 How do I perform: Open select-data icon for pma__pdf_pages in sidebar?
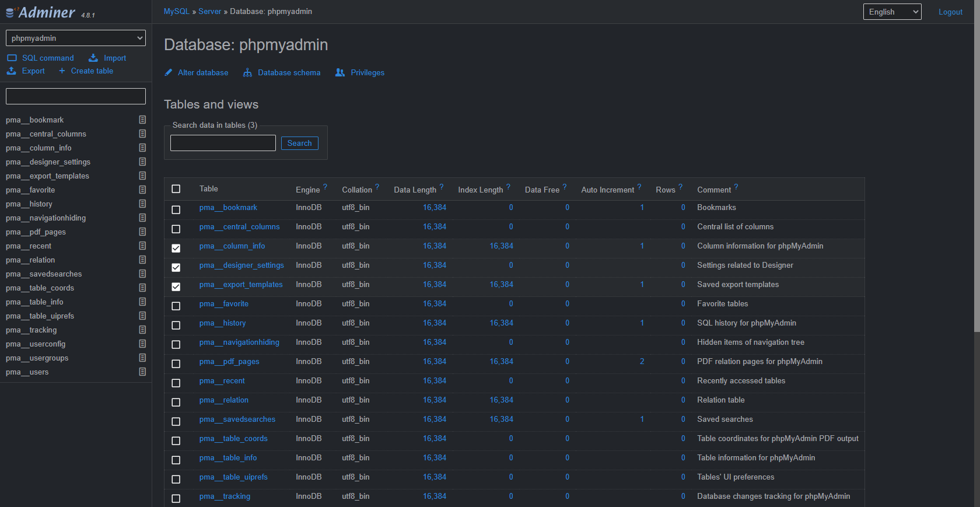[x=142, y=232]
